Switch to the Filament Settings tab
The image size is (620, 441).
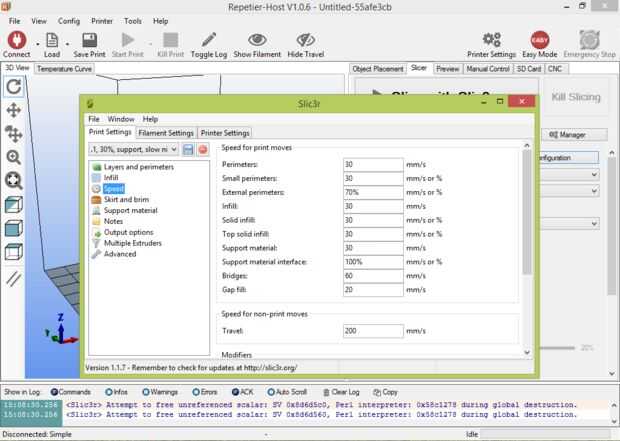[x=166, y=133]
